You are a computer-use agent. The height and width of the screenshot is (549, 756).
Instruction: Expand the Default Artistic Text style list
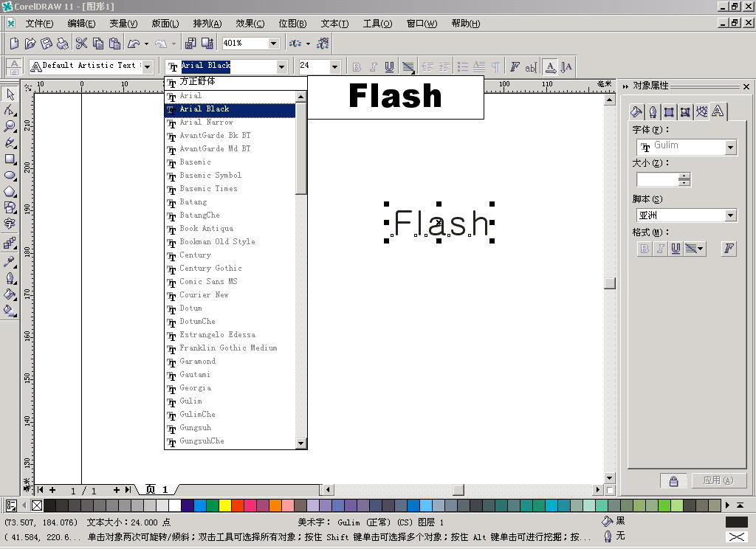148,66
